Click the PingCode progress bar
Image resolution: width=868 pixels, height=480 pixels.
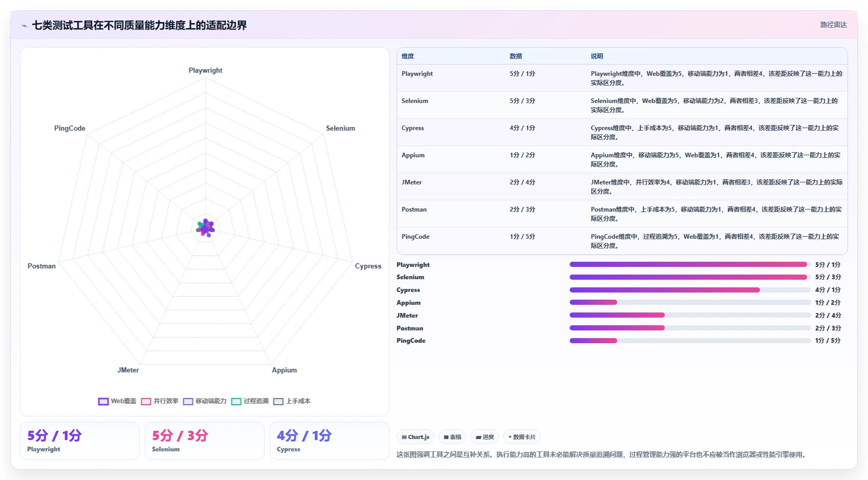coord(690,341)
